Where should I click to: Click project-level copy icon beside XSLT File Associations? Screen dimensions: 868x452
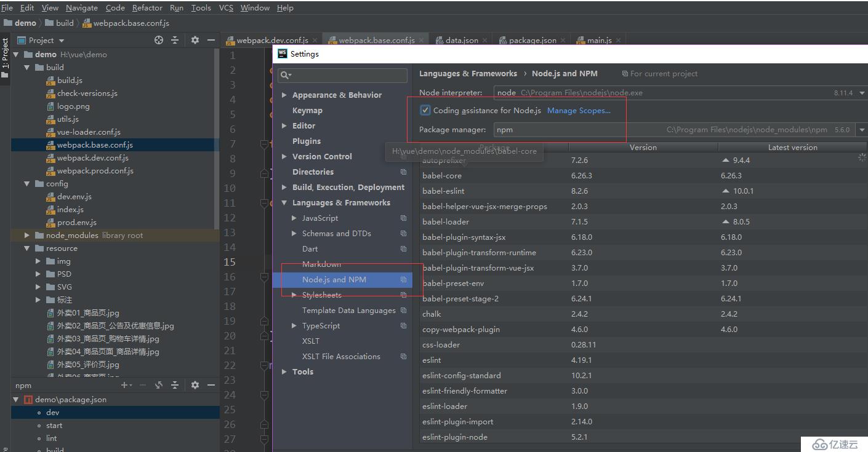tap(403, 356)
